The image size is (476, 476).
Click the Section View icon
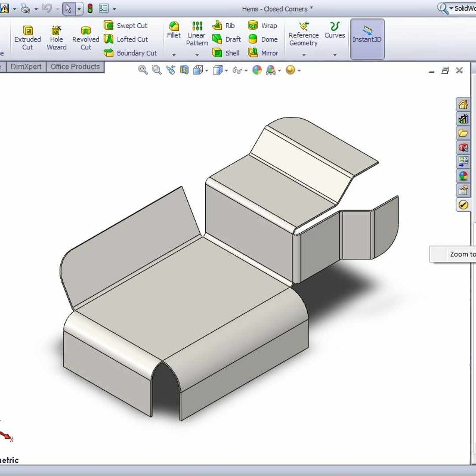click(x=184, y=70)
